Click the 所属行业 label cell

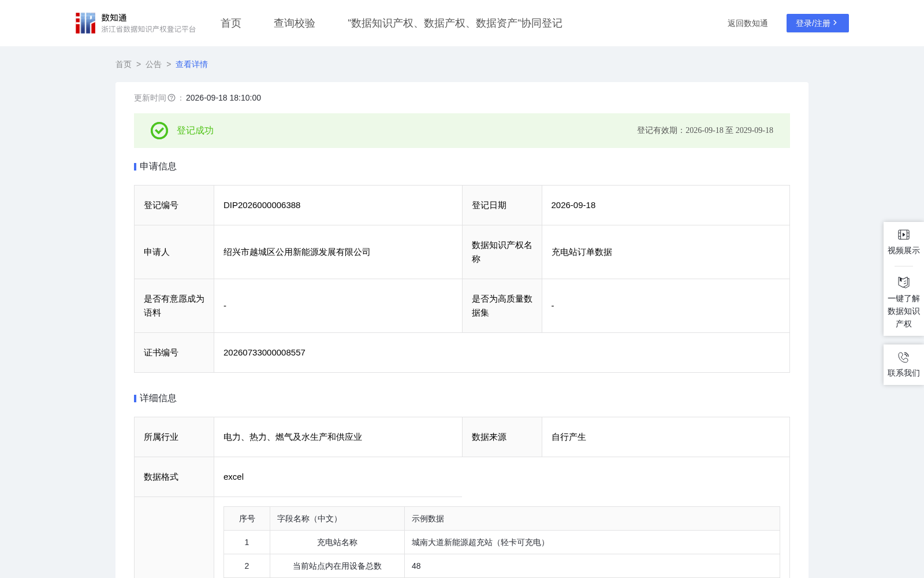pyautogui.click(x=174, y=437)
